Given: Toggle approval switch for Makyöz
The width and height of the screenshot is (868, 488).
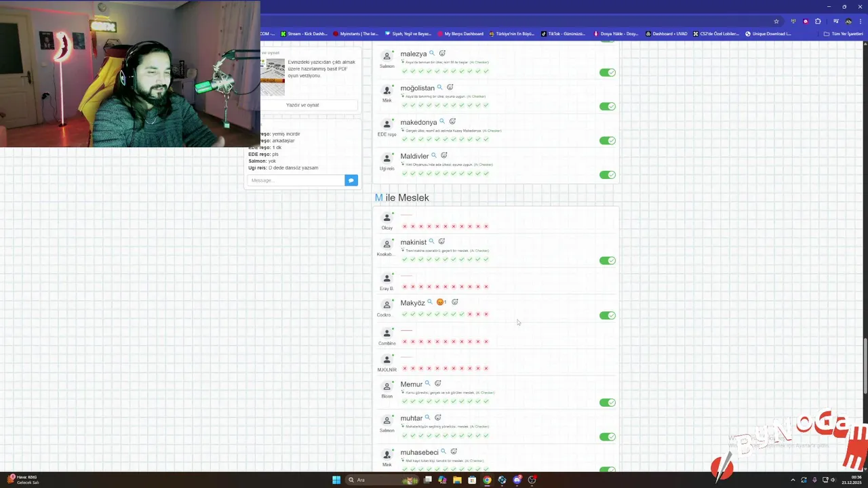Looking at the screenshot, I should [x=608, y=315].
